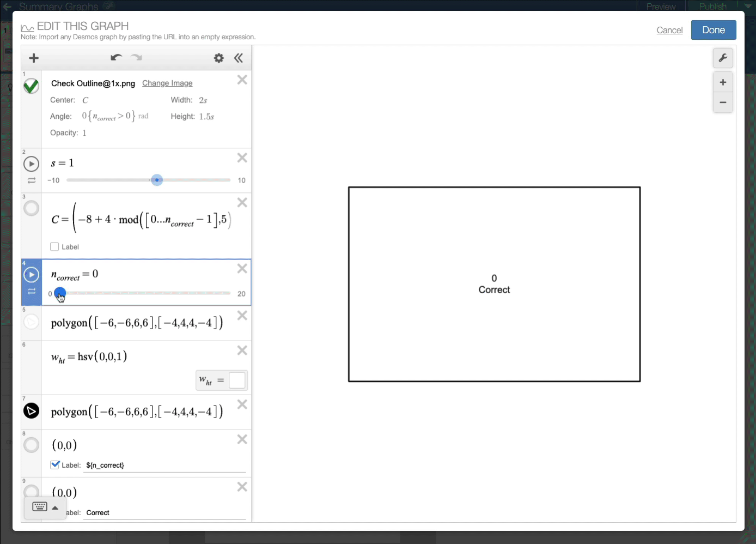
Task: Uncheck the label for ${n_correct} point
Action: pyautogui.click(x=55, y=465)
